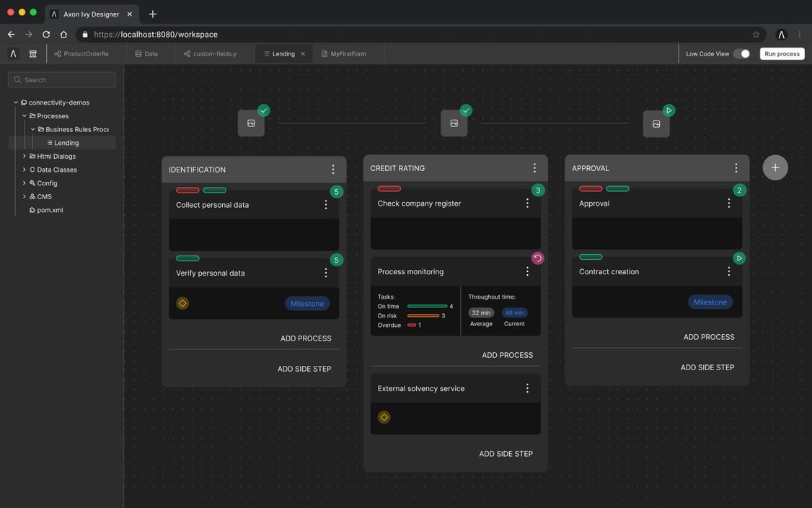Screen dimensions: 812x508
Task: Toggle the Low Code View switch
Action: click(x=741, y=53)
